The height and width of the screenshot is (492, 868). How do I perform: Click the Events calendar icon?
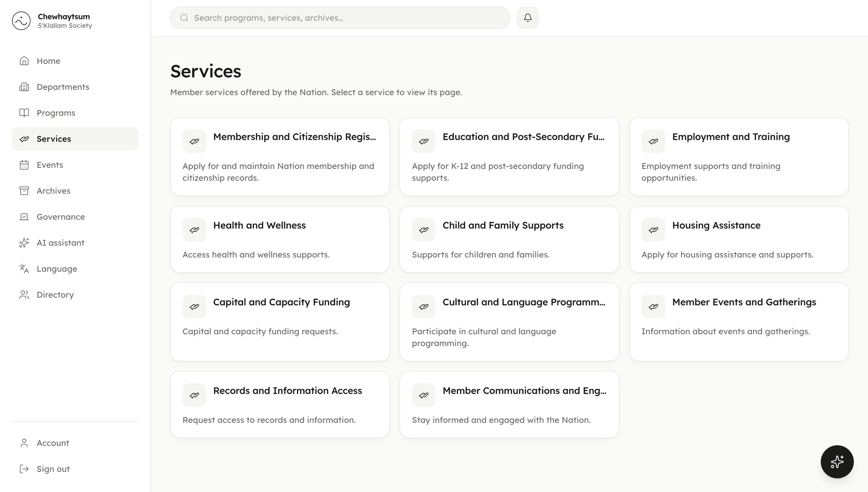click(24, 165)
